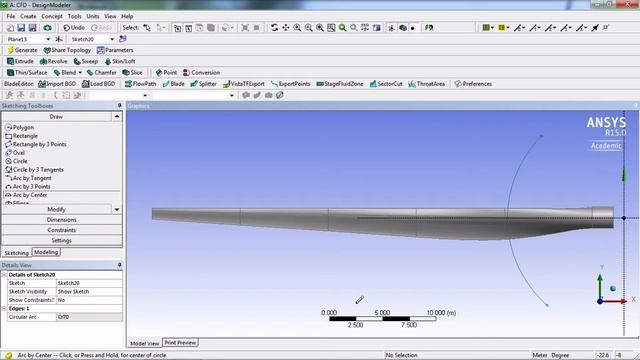The height and width of the screenshot is (360, 640).
Task: Click the Show Constraints? value No
Action: click(x=89, y=300)
